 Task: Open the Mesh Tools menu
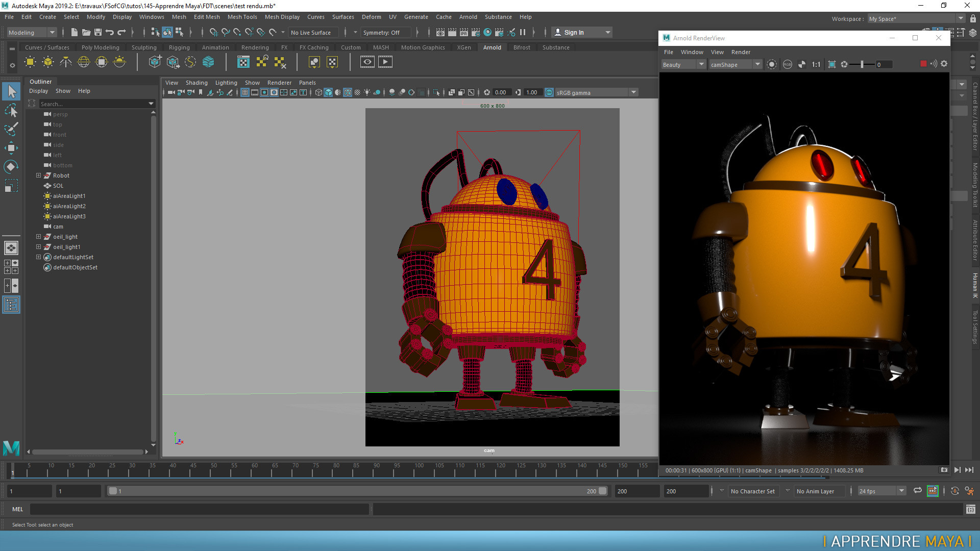[x=242, y=17]
